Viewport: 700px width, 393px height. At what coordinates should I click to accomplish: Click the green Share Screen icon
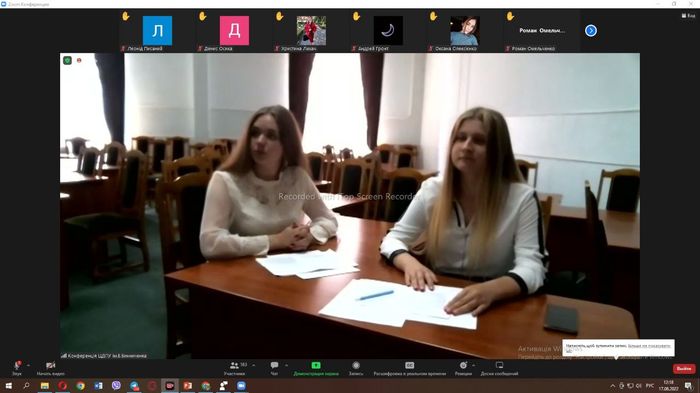316,365
